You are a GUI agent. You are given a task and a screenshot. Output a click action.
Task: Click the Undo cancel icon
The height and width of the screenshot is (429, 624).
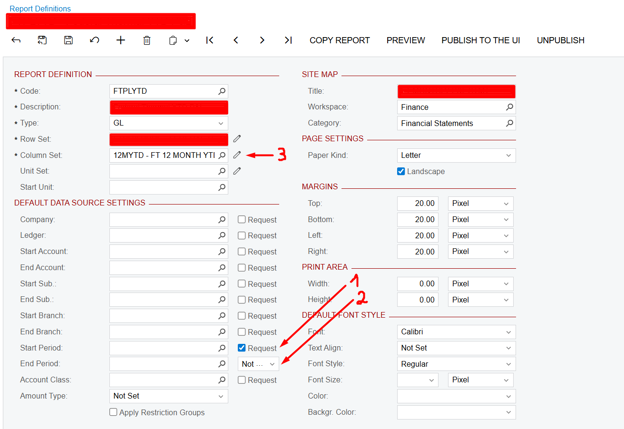coord(94,40)
